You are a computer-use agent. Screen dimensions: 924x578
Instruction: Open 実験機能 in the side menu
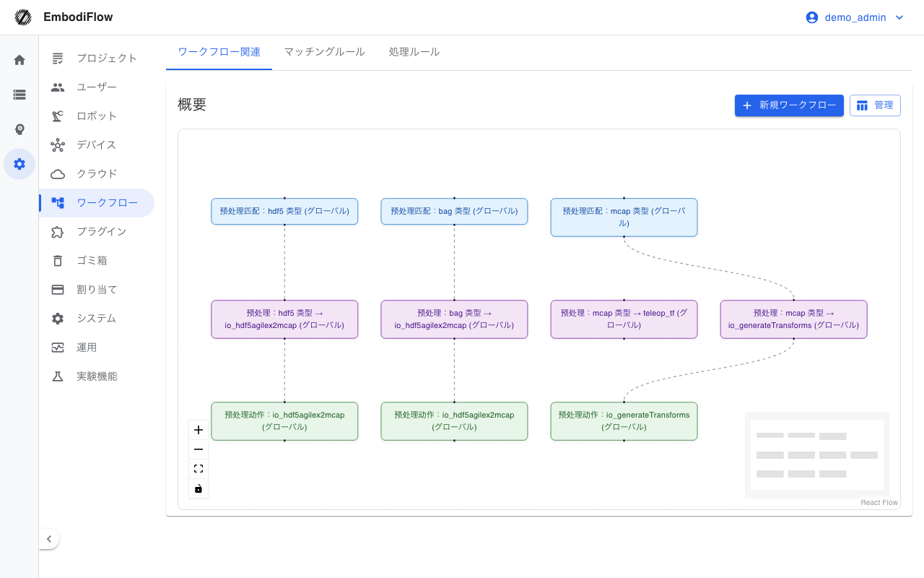click(97, 376)
